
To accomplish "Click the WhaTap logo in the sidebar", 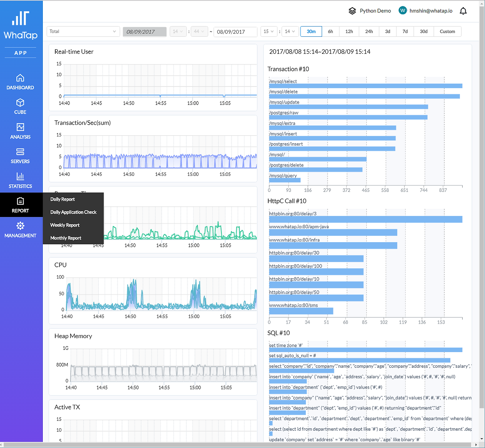I will [x=20, y=25].
